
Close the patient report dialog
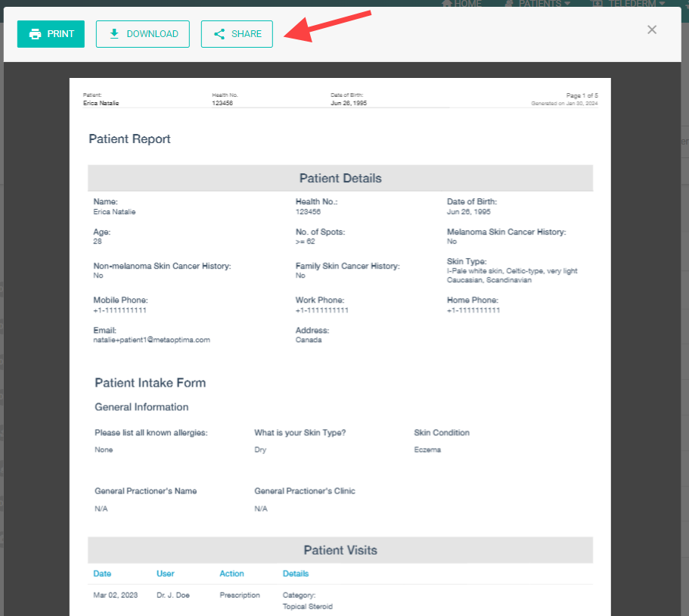pyautogui.click(x=652, y=30)
